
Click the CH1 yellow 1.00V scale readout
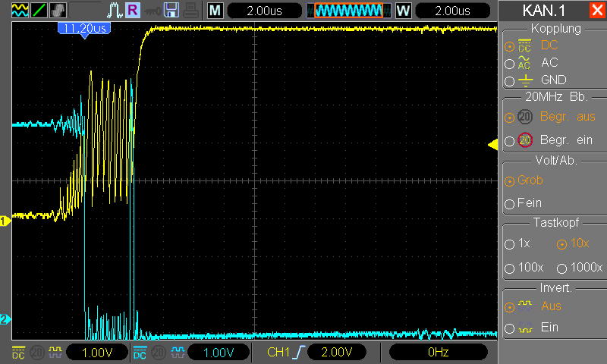pos(97,353)
